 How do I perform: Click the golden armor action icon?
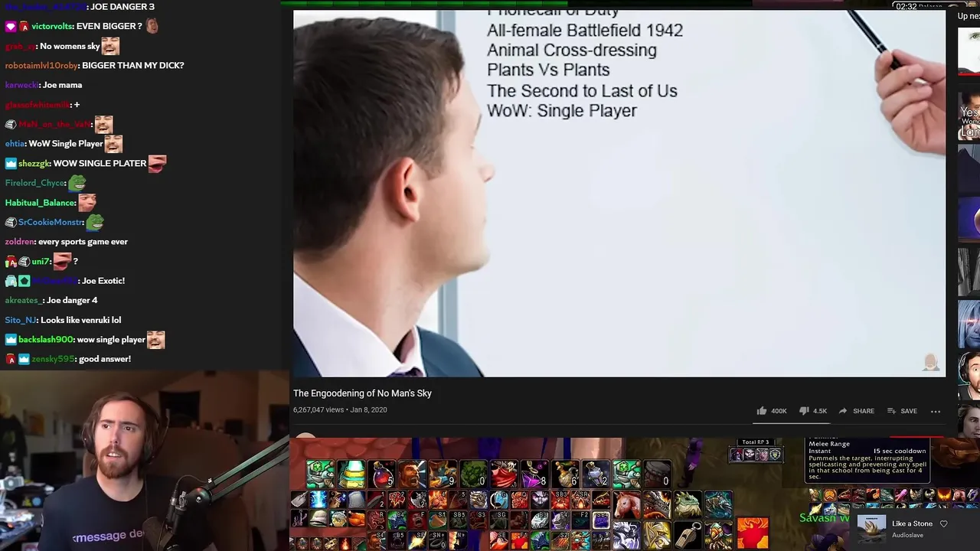coord(657,534)
